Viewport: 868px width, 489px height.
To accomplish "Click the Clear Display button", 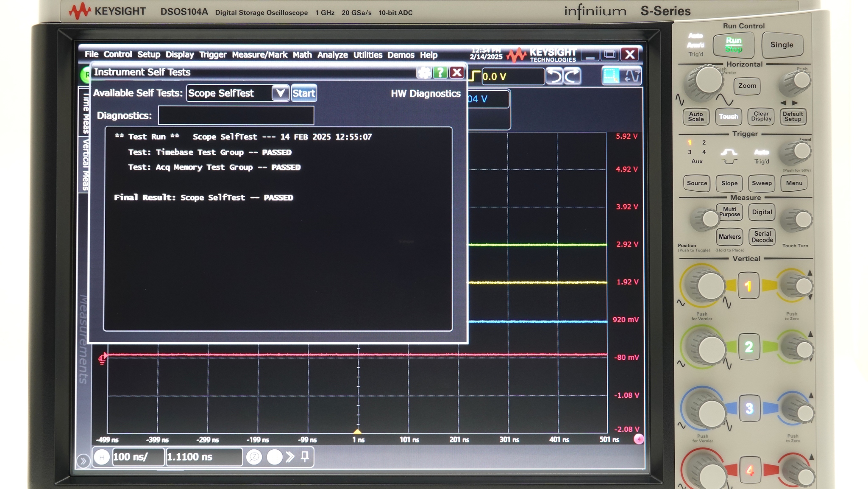I will coord(761,117).
